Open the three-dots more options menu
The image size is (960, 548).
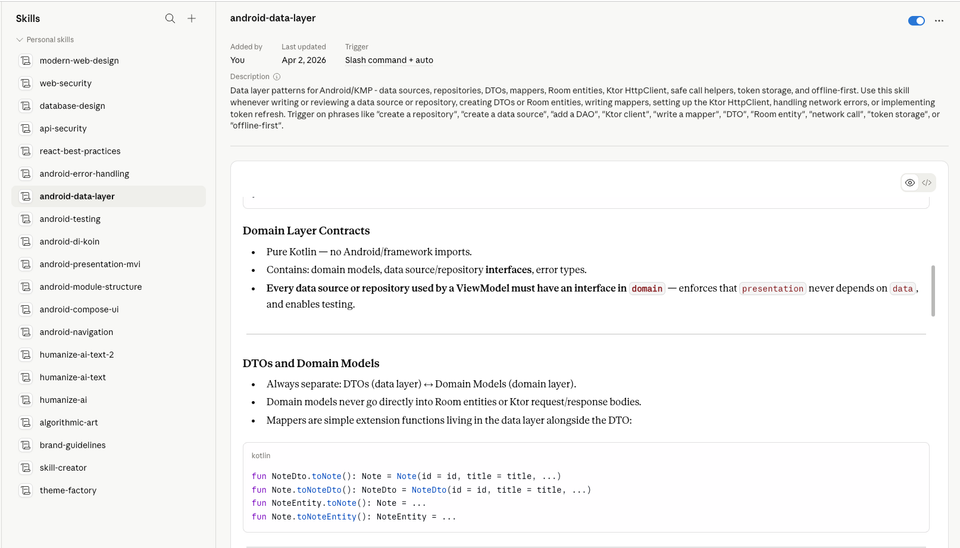(x=939, y=20)
